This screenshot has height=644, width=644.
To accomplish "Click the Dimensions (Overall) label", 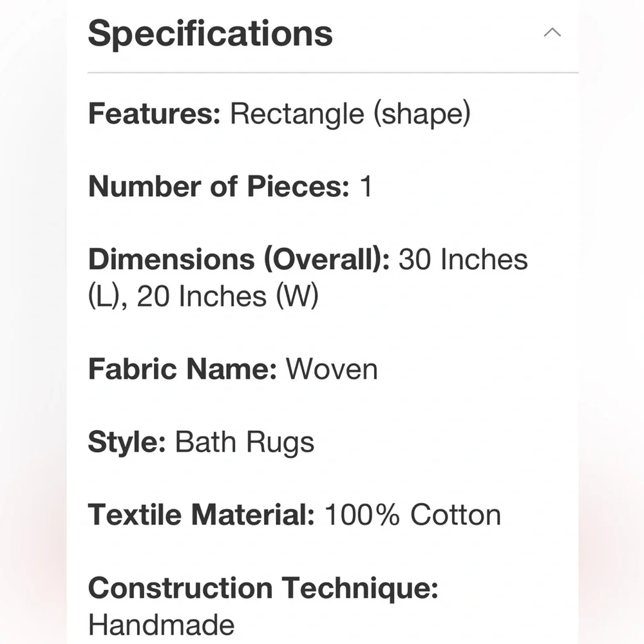I will 239,260.
